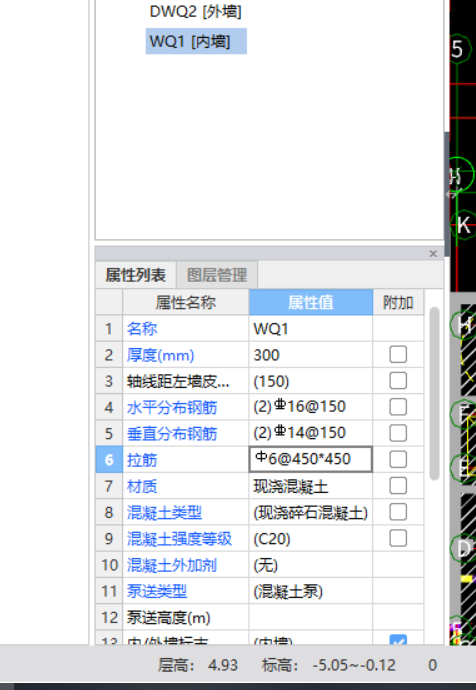This screenshot has height=690, width=476.
Task: Click axis bubble K in drawing
Action: (x=463, y=225)
